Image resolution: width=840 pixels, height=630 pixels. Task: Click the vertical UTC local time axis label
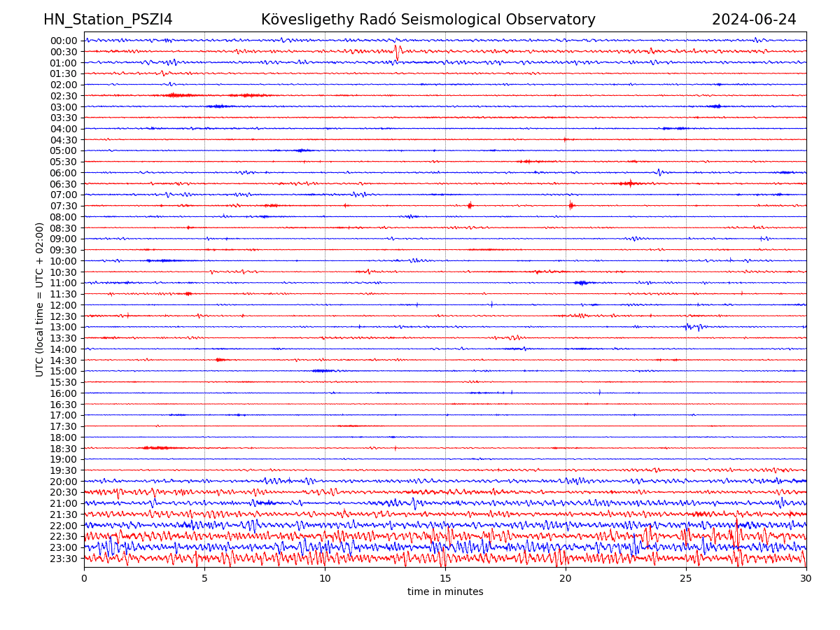pos(40,299)
